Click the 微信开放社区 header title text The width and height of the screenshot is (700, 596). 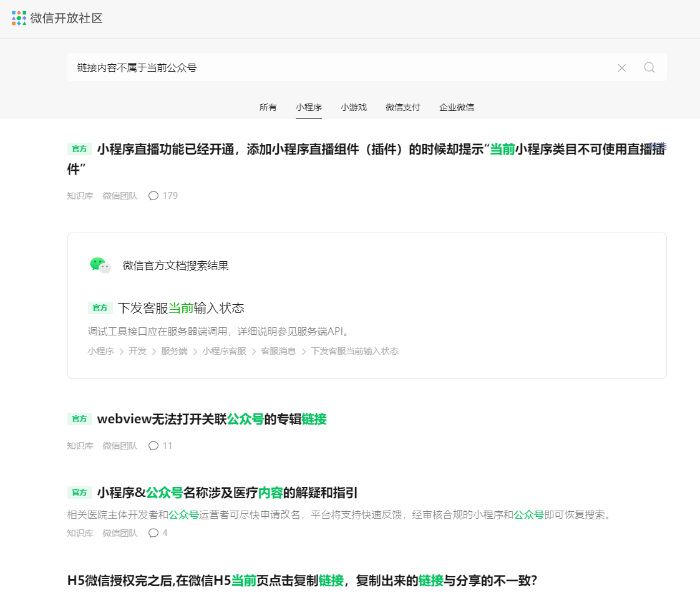[67, 18]
